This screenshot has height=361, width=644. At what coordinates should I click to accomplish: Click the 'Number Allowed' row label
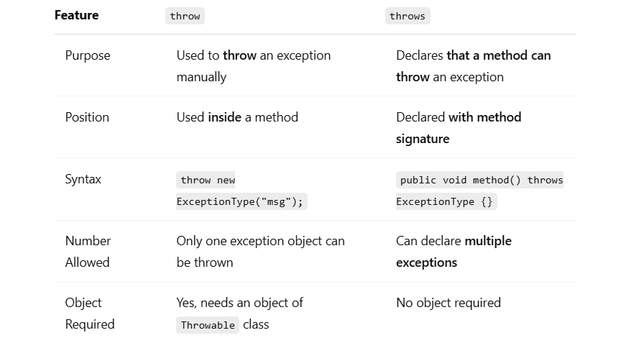pos(88,252)
